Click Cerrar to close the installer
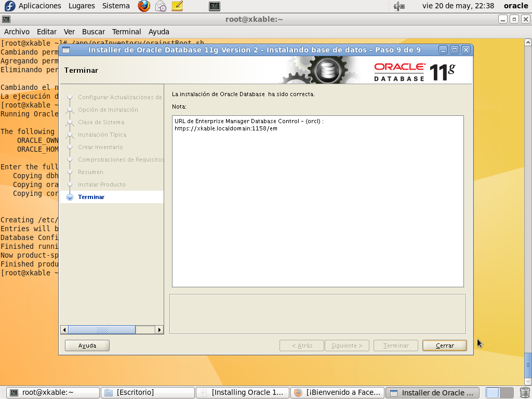This screenshot has height=399, width=532. coord(445,345)
